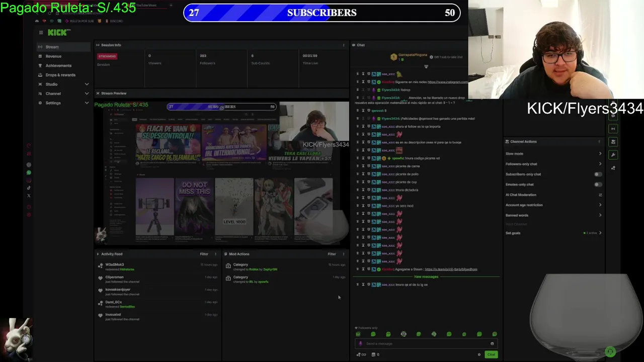The image size is (644, 362).
Task: Open the Instagram link in chat message
Action: coord(448,81)
